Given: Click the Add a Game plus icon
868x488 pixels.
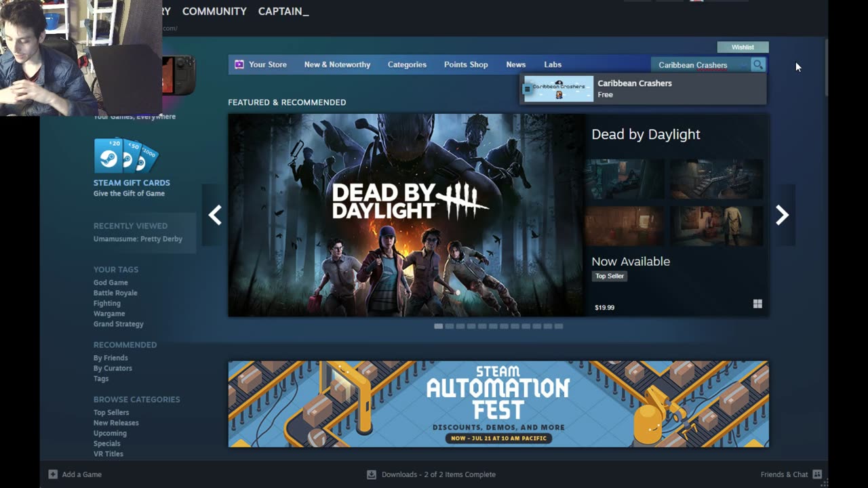Looking at the screenshot, I should [53, 474].
